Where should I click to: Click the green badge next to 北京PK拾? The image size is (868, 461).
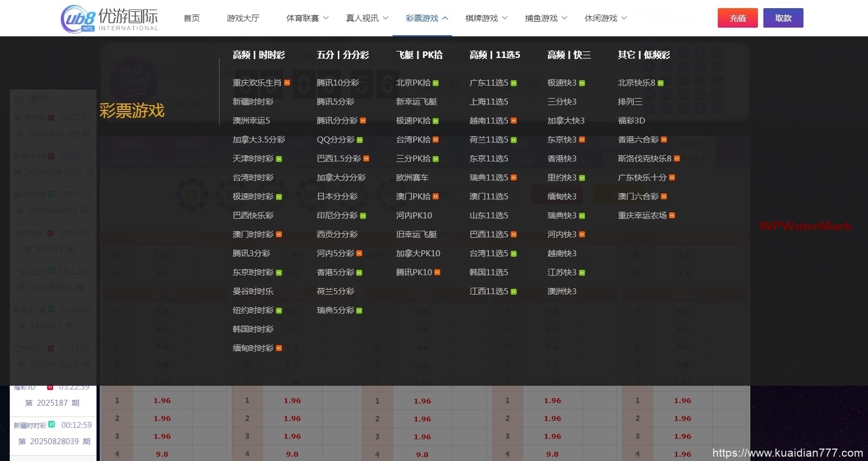(435, 83)
